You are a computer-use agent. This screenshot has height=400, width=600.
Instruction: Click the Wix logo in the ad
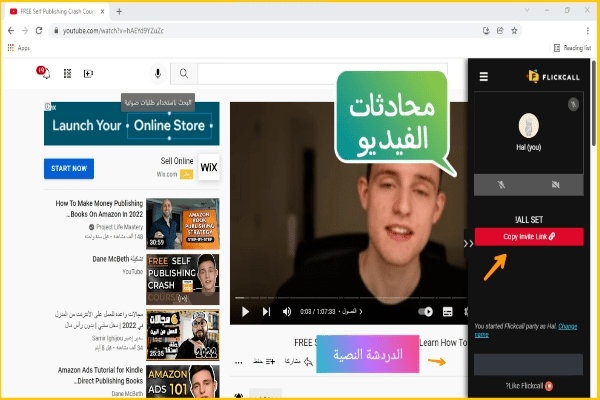click(x=209, y=167)
